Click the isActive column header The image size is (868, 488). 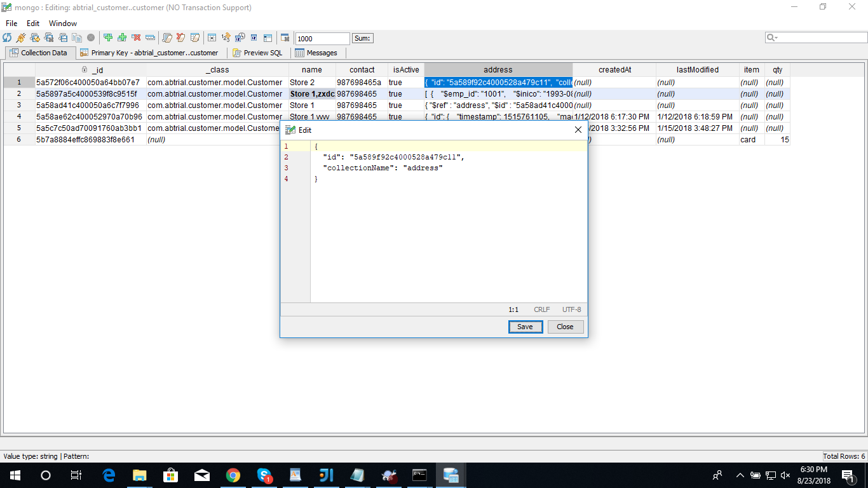[x=406, y=70]
